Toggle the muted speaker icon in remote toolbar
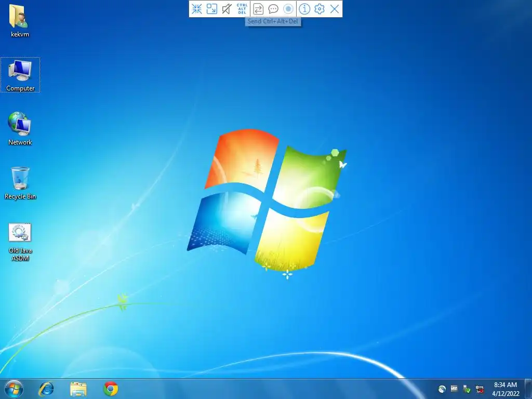 click(x=227, y=9)
